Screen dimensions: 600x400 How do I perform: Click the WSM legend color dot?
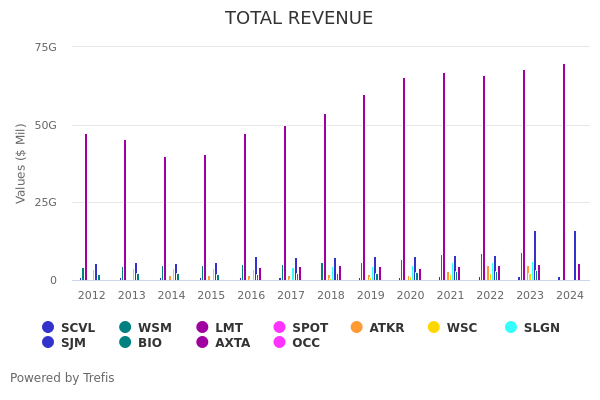pyautogui.click(x=125, y=328)
